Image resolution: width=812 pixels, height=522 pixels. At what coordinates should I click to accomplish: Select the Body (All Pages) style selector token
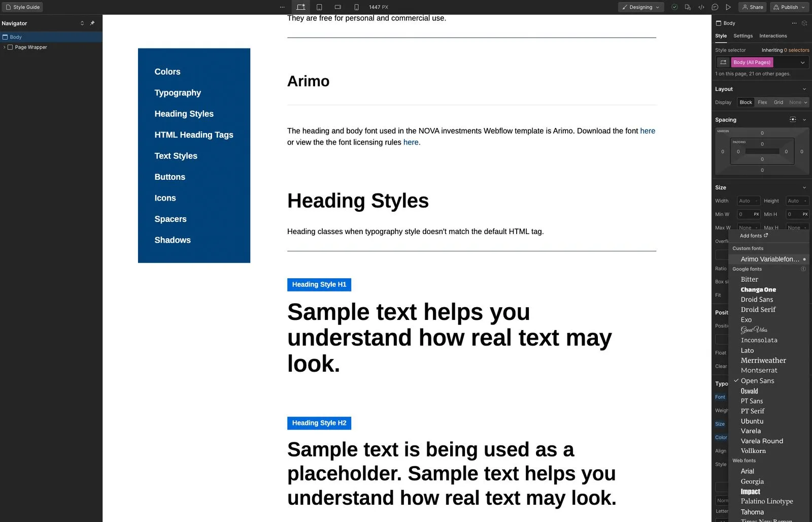pyautogui.click(x=752, y=62)
